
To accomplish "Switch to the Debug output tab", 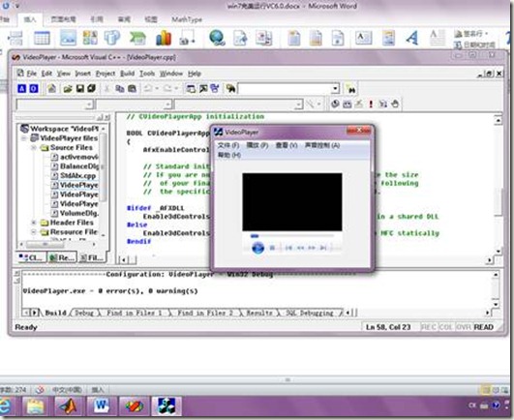I will 84,313.
